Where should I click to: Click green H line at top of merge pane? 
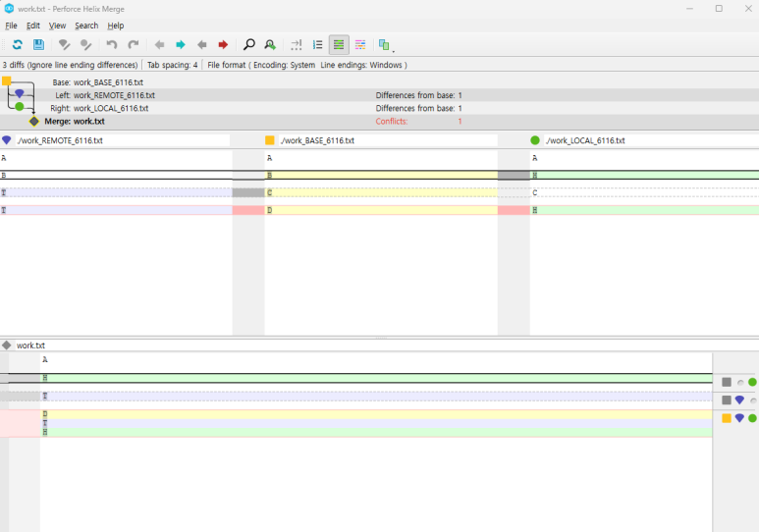pos(376,378)
